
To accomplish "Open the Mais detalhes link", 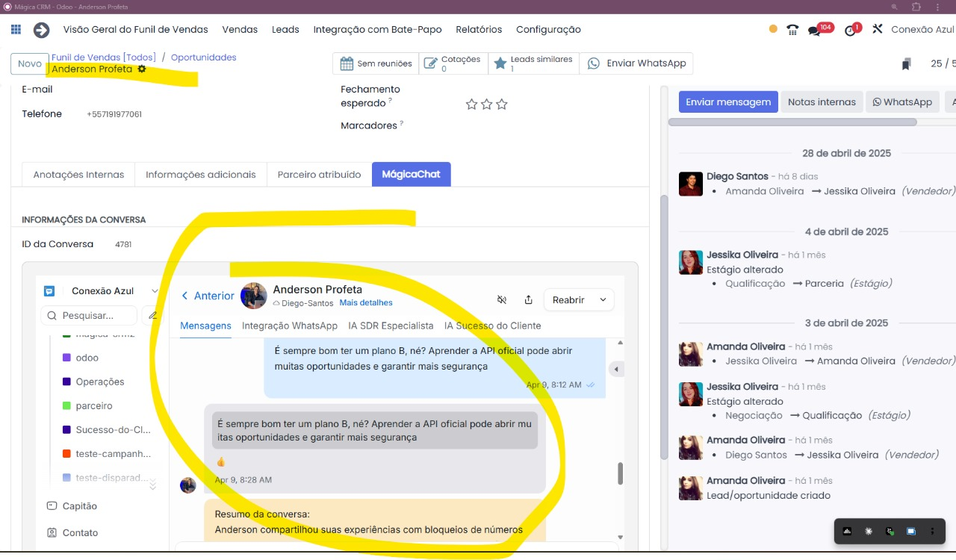I will click(x=366, y=303).
